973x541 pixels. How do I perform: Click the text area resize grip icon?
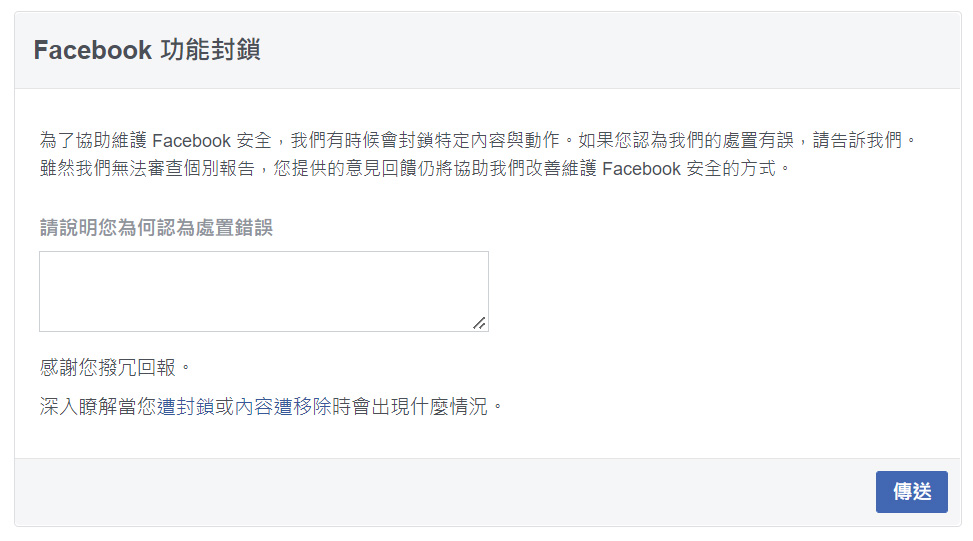tap(479, 323)
